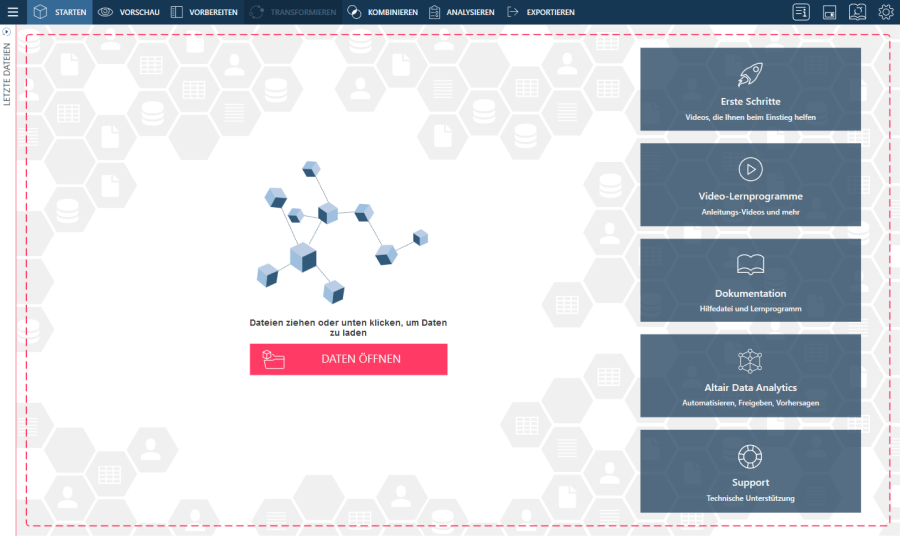Open the info list panel icon
The height and width of the screenshot is (536, 900).
coord(800,12)
